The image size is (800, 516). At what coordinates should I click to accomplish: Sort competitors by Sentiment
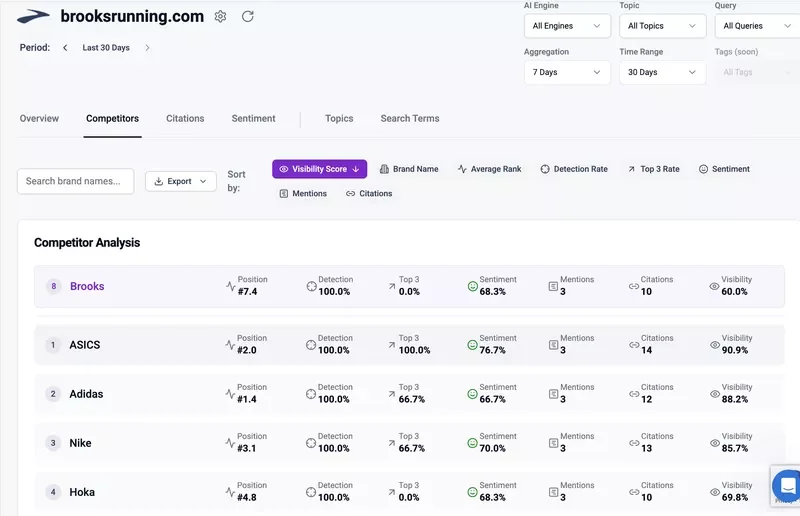tap(724, 169)
